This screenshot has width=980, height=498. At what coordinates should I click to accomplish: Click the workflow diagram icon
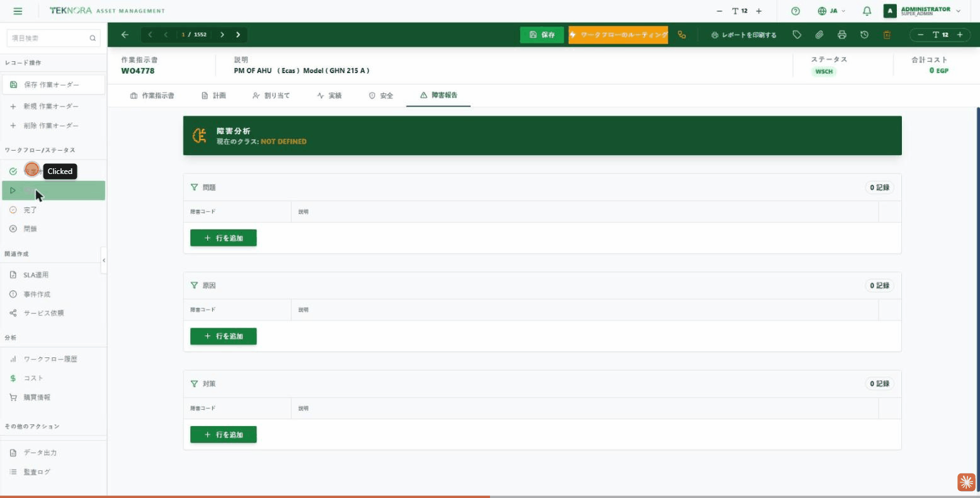[682, 35]
